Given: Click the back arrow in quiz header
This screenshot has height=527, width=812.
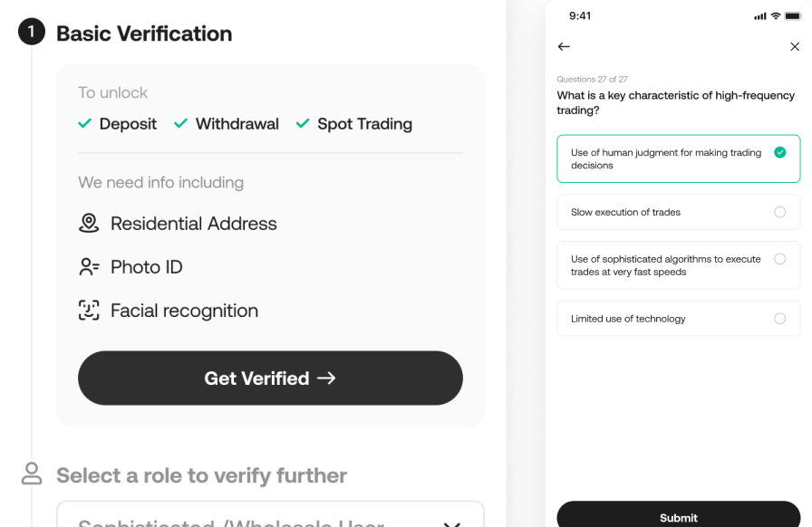Looking at the screenshot, I should tap(564, 46).
